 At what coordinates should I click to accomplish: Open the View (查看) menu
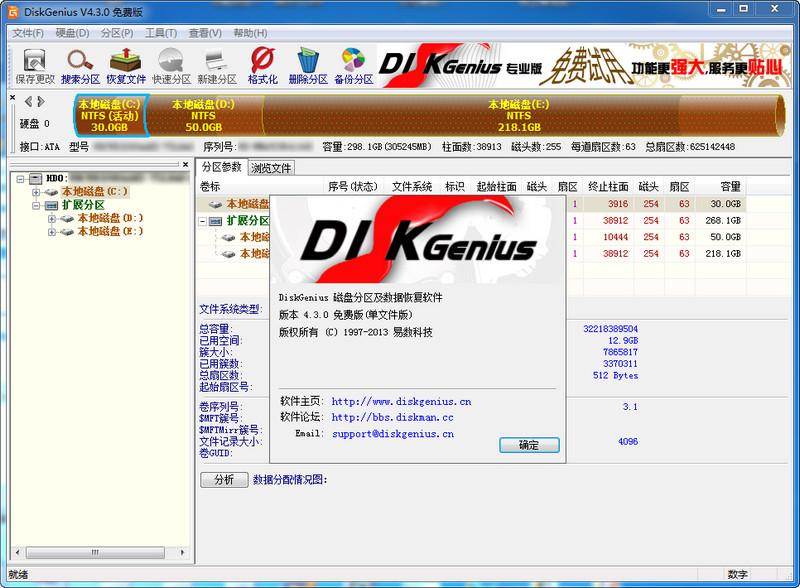[205, 33]
